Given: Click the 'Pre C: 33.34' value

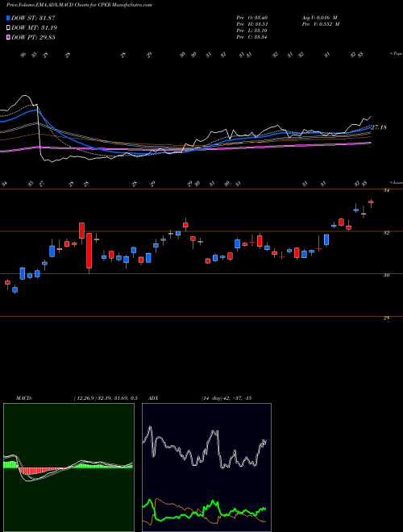Looking at the screenshot, I should point(252,37).
